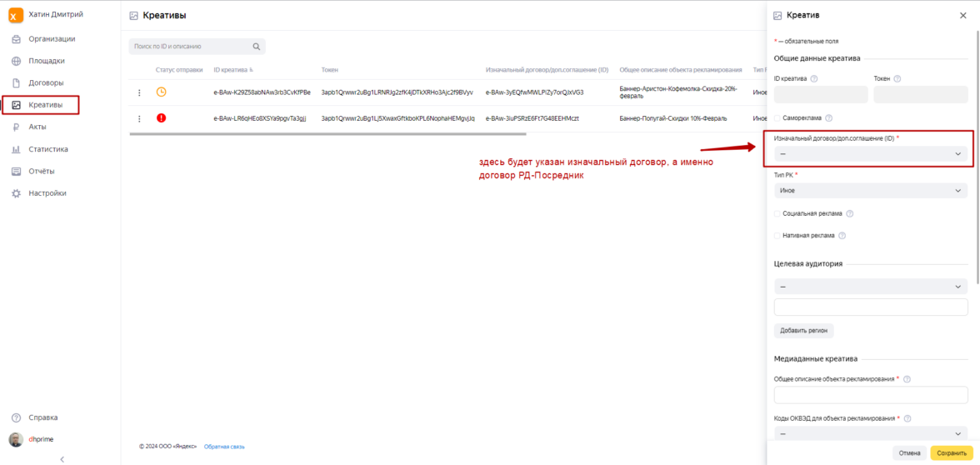The width and height of the screenshot is (980, 465).
Task: Click the table horizontal scrollbar
Action: coord(327,133)
